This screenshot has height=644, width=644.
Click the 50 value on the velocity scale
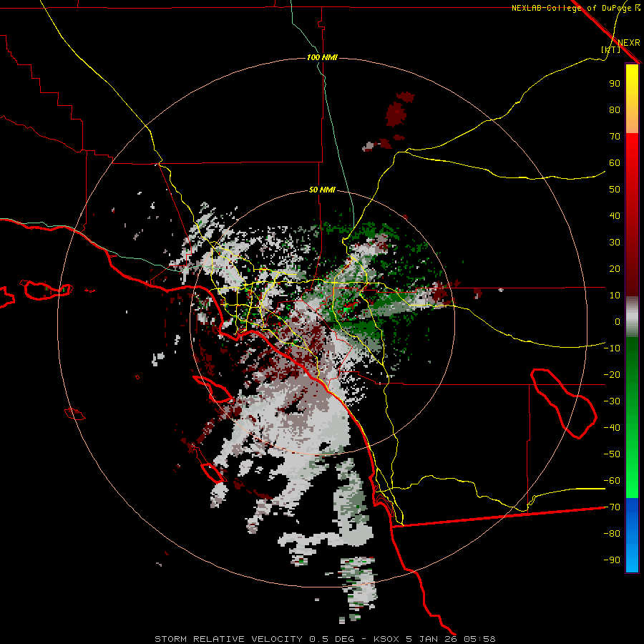[615, 190]
